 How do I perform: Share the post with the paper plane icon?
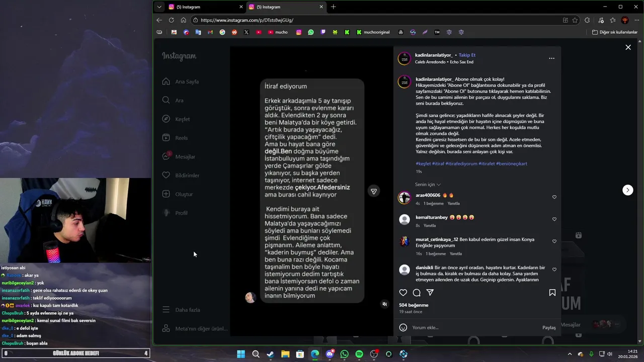430,293
